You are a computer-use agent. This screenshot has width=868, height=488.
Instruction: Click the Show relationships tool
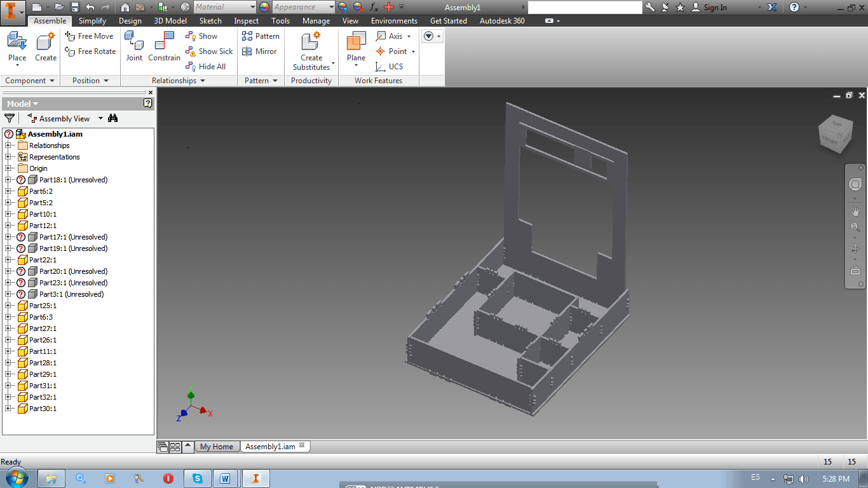pos(201,36)
